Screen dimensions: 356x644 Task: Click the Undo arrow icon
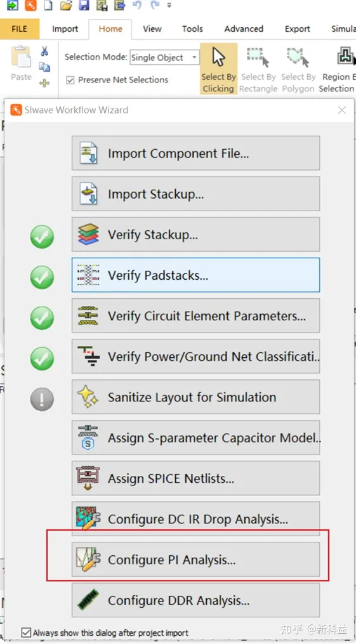click(x=136, y=5)
